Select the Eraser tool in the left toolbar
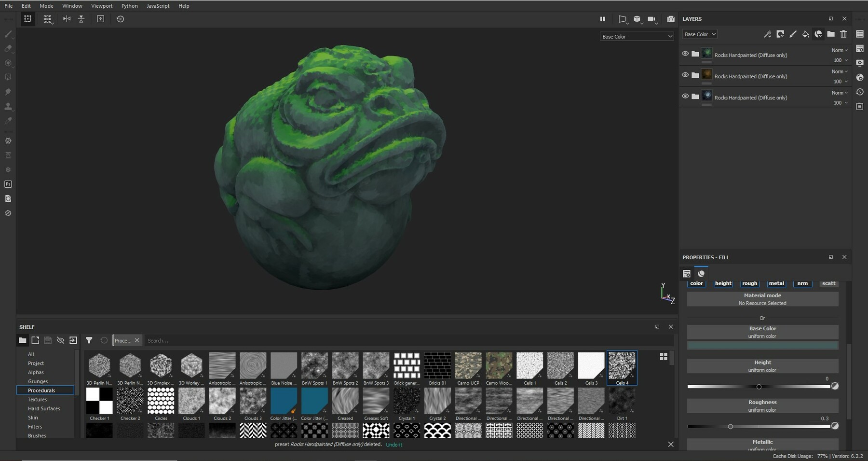Viewport: 868px width, 461px height. (x=8, y=48)
